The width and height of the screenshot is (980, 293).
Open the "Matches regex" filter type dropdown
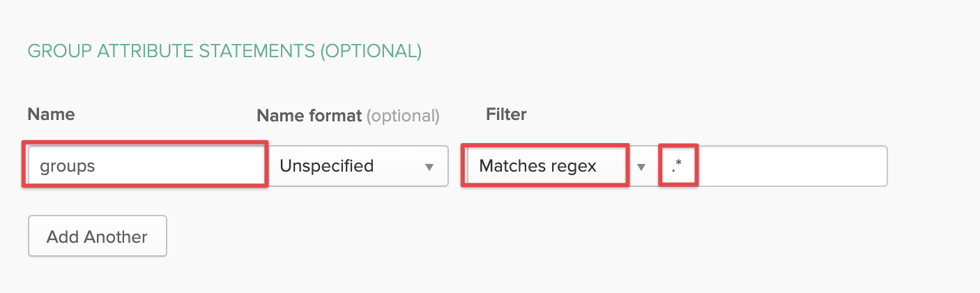click(544, 166)
